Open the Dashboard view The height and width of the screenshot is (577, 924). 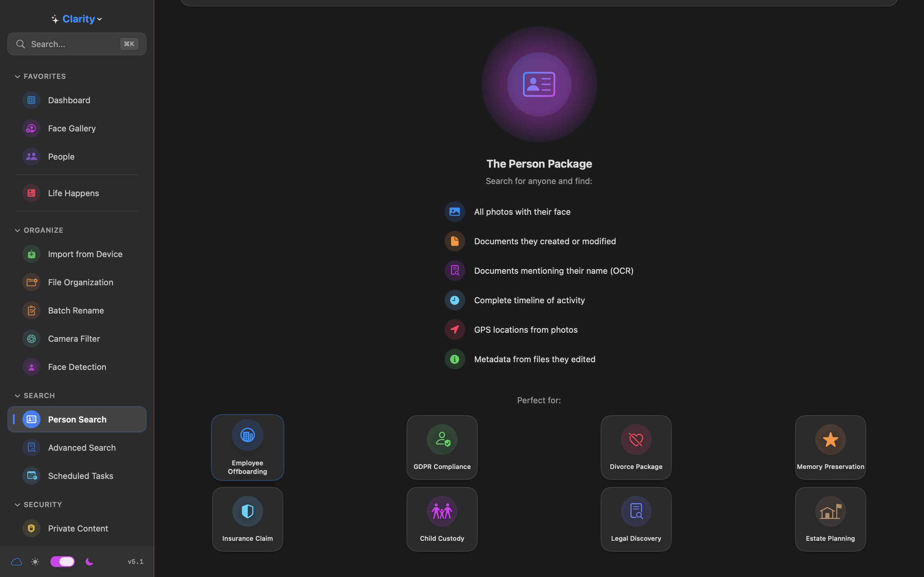(69, 100)
